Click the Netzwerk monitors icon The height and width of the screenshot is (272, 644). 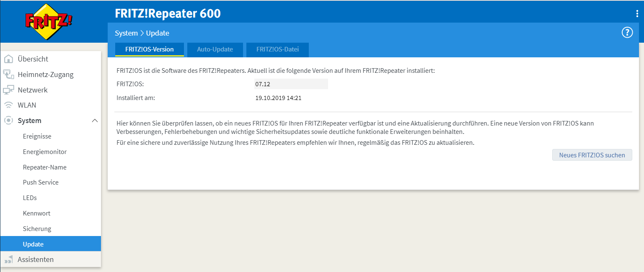8,90
